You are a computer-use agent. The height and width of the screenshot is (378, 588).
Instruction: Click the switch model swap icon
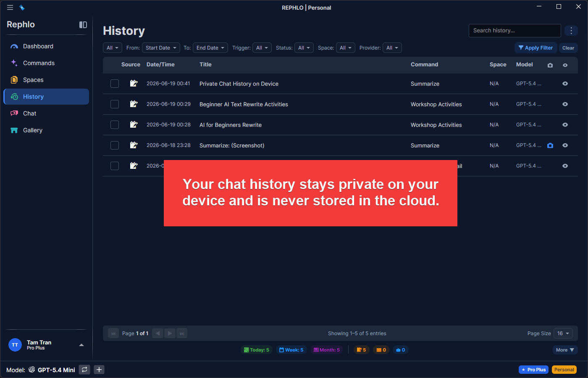pyautogui.click(x=84, y=370)
